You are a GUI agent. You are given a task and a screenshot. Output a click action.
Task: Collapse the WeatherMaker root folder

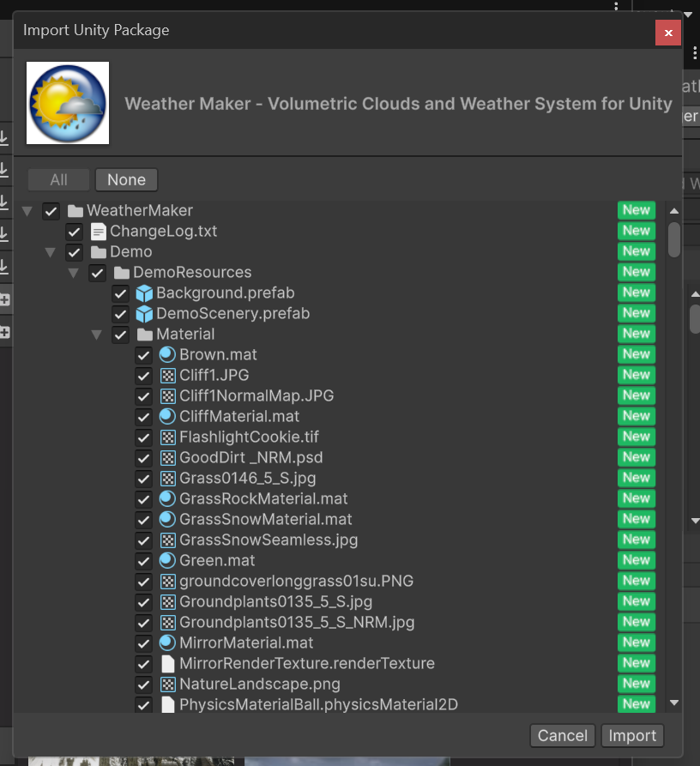[27, 211]
